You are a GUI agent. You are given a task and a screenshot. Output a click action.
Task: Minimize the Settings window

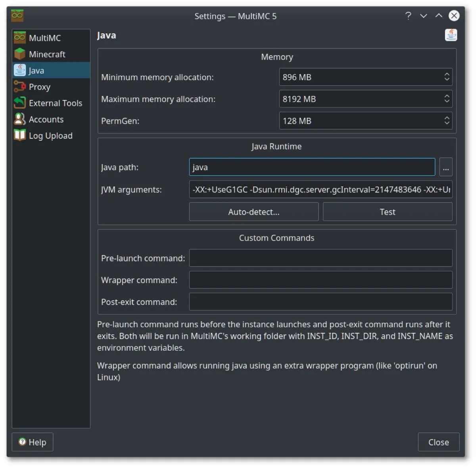[424, 15]
